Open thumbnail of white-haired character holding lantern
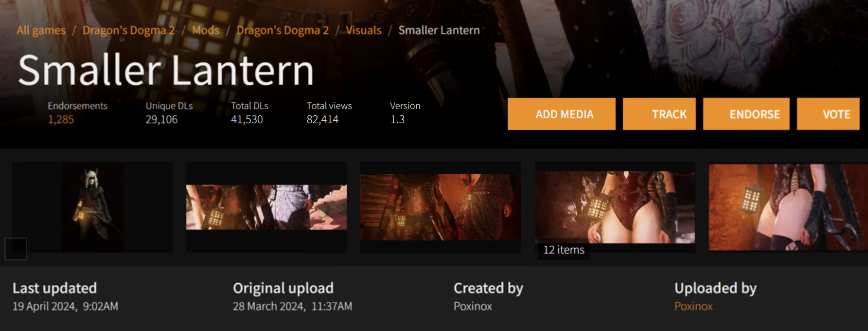Image resolution: width=868 pixels, height=331 pixels. (92, 207)
